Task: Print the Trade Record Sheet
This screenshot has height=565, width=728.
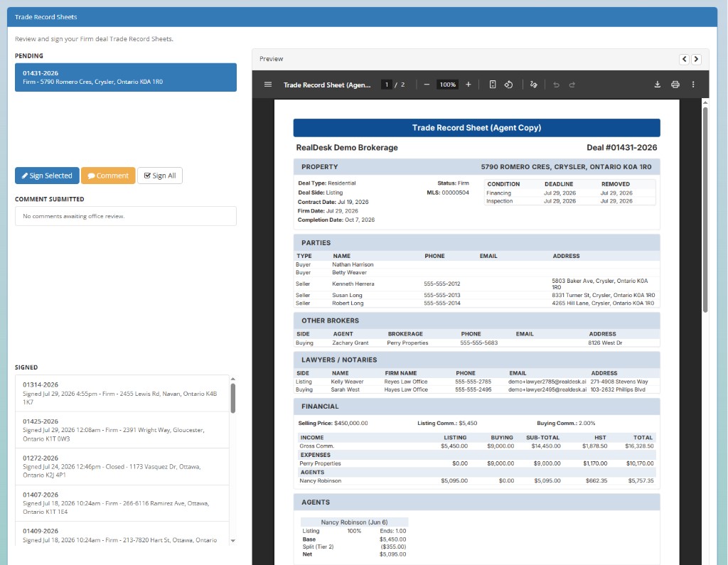Action: [x=675, y=85]
